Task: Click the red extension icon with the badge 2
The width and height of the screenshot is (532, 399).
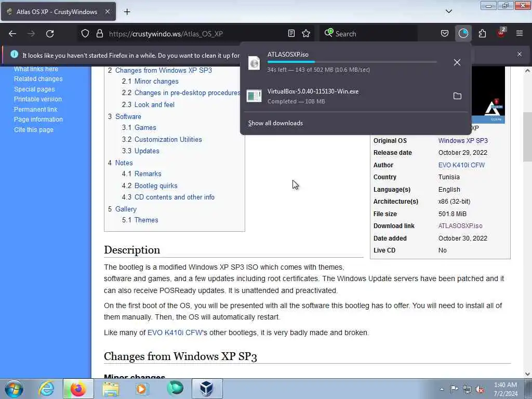Action: [501, 33]
